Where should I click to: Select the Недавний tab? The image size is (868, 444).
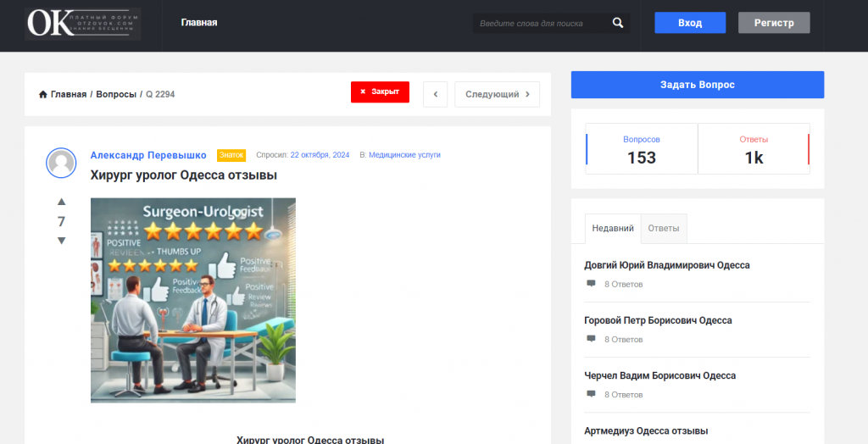point(613,229)
